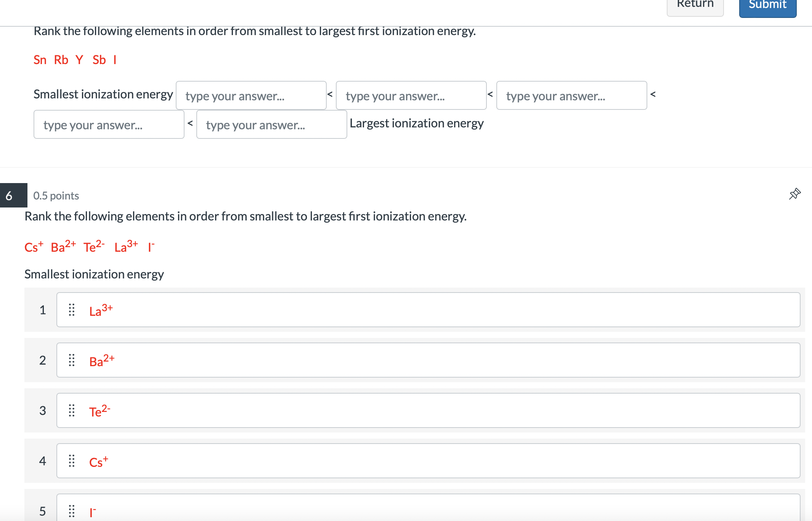
Task: Click the Return button
Action: coord(695,6)
